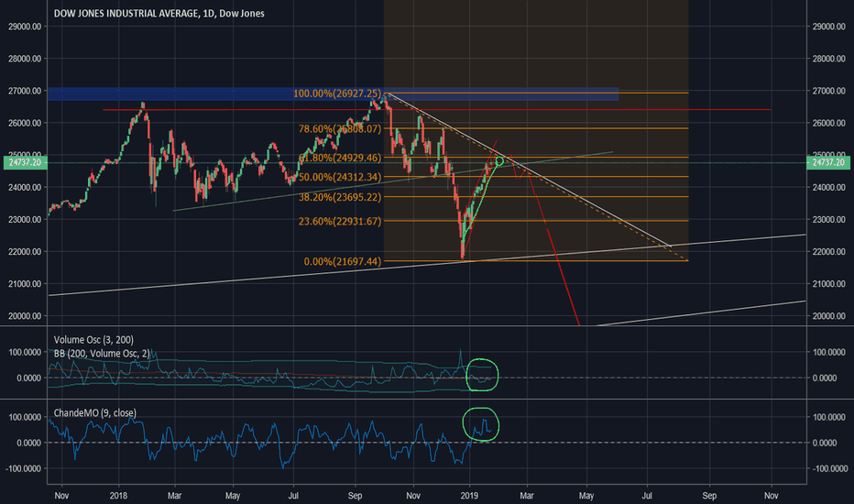Screen dimensions: 854x504
Task: Click 100.0000 on ChandeMO left axis
Action: [x=25, y=417]
